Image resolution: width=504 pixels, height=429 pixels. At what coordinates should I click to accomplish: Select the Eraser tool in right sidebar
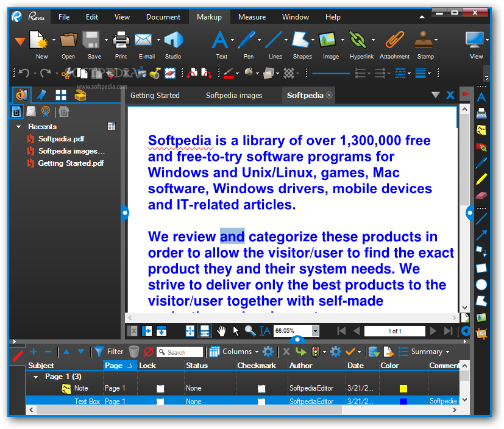point(481,196)
